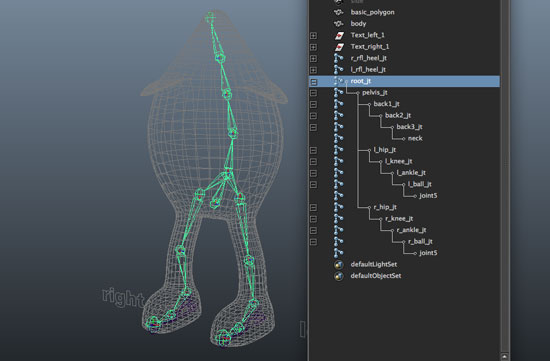This screenshot has width=550, height=361.
Task: Click the set icon for defaultObjectSet
Action: point(338,276)
